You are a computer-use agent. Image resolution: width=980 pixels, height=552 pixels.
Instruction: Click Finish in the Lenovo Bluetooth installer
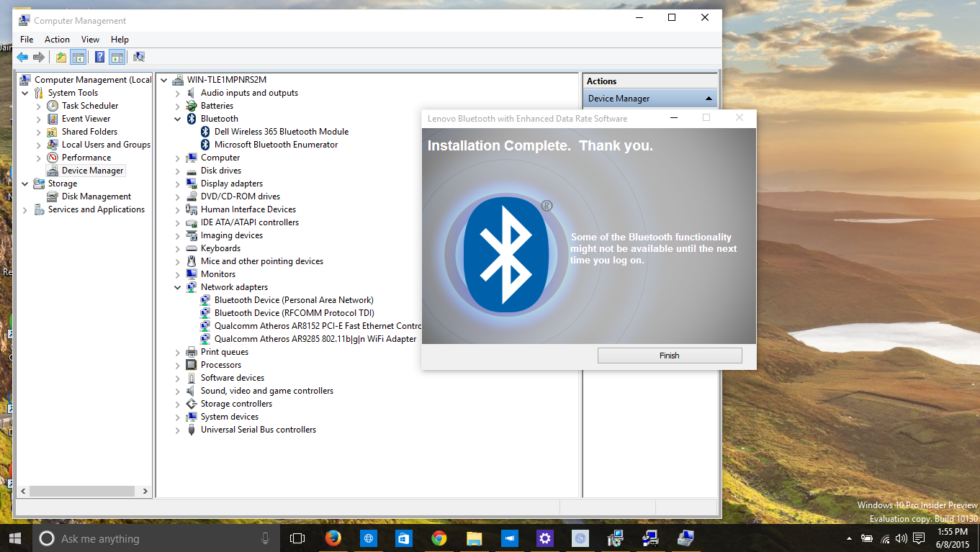click(670, 356)
